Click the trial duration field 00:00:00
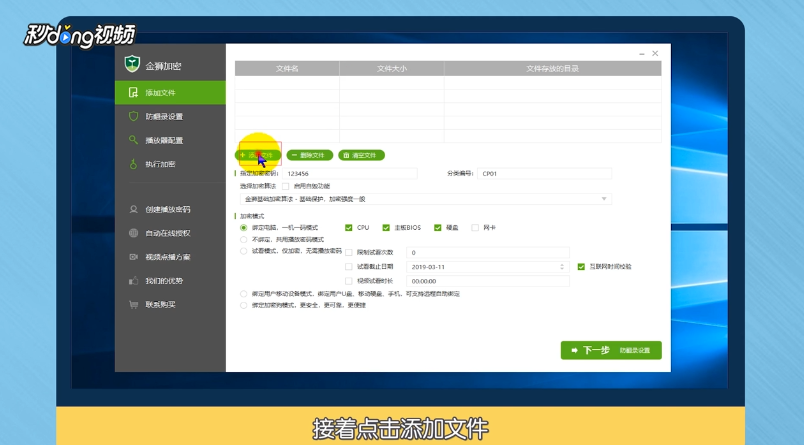The image size is (804, 445). pyautogui.click(x=488, y=281)
